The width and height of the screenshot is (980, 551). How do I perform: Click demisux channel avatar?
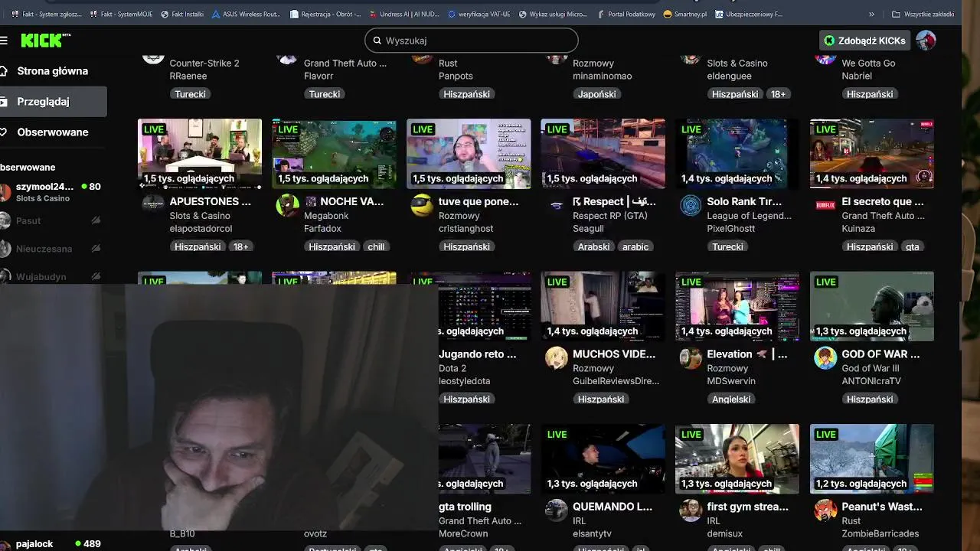tap(691, 510)
